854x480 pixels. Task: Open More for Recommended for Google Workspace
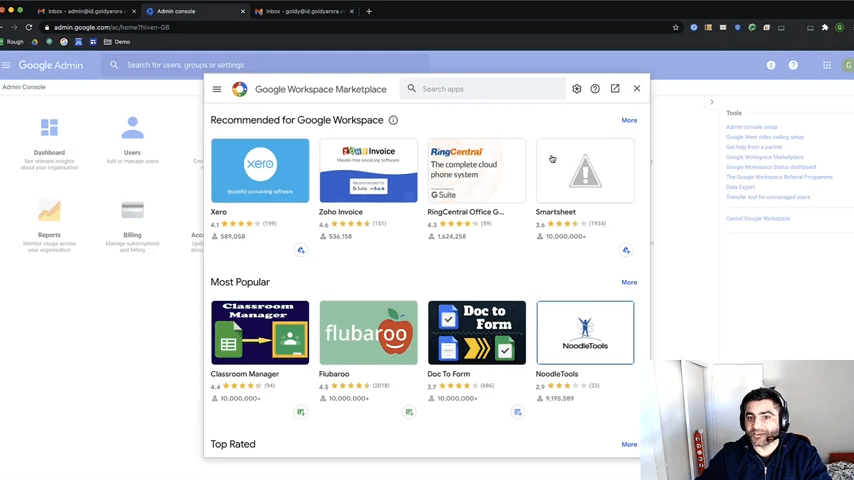[x=629, y=120]
